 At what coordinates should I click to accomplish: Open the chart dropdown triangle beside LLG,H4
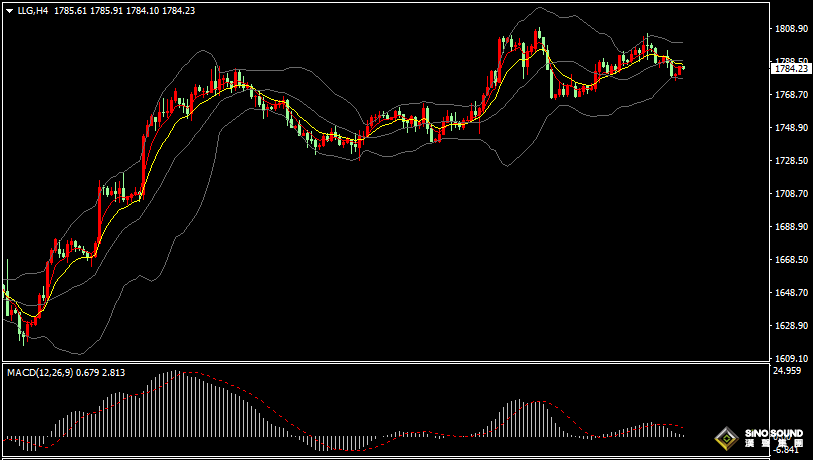pos(10,11)
